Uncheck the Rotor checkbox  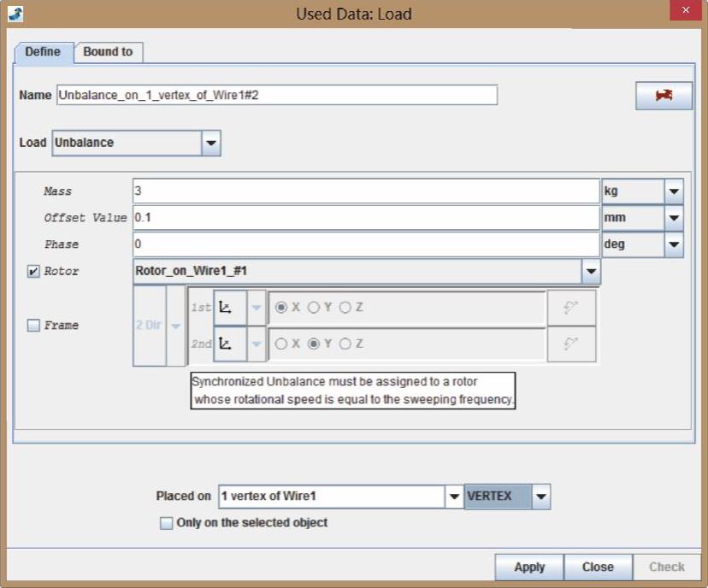pyautogui.click(x=33, y=272)
